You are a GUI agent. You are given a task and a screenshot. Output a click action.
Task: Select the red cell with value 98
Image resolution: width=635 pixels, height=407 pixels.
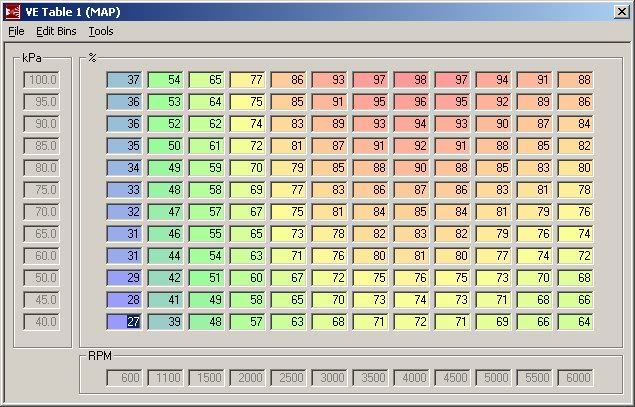(414, 79)
